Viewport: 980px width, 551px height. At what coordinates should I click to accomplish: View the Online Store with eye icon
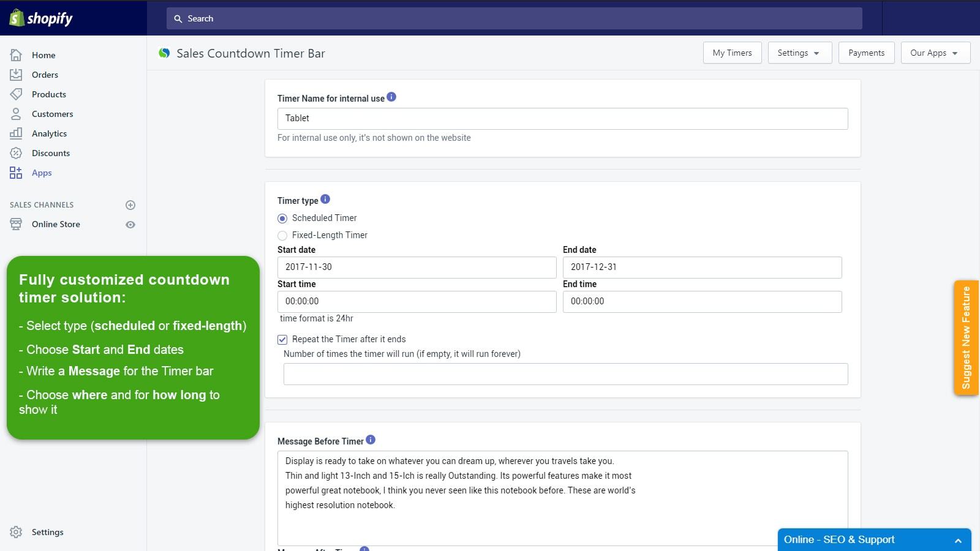pos(130,225)
